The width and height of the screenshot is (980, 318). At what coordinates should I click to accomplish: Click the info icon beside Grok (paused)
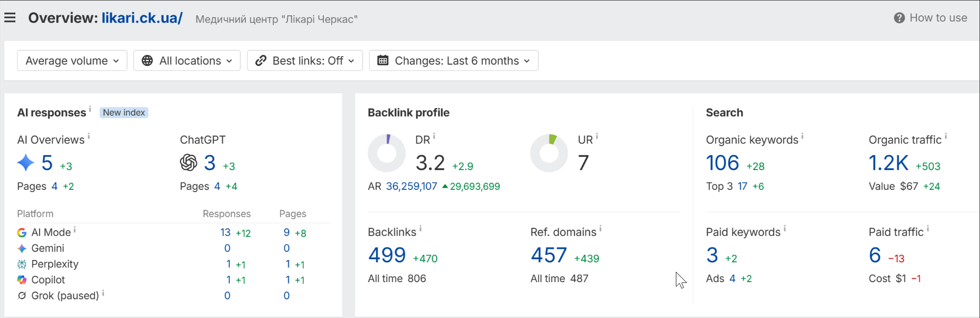pos(103,292)
